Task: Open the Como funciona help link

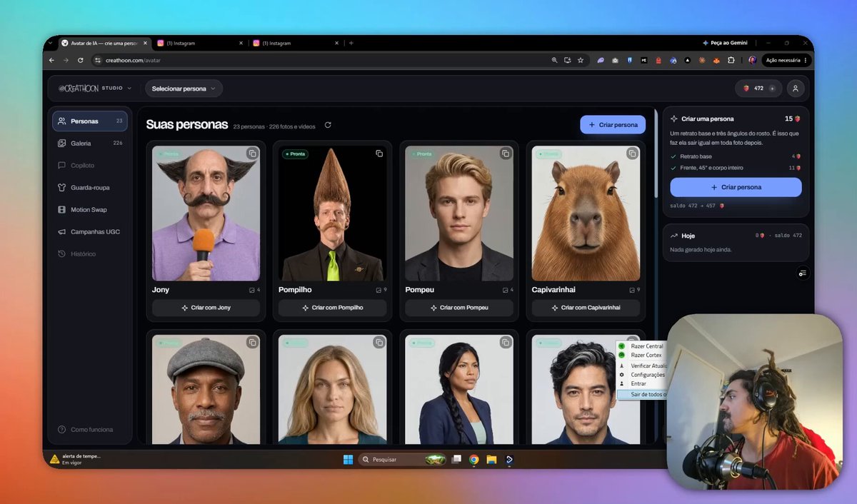Action: tap(86, 430)
